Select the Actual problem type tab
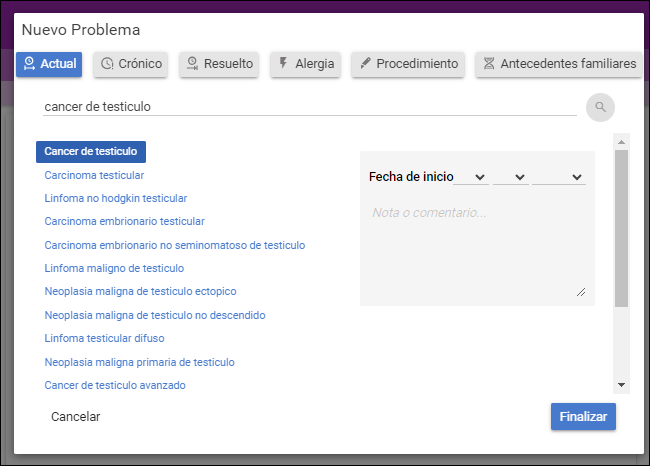The image size is (650, 466). pyautogui.click(x=49, y=64)
